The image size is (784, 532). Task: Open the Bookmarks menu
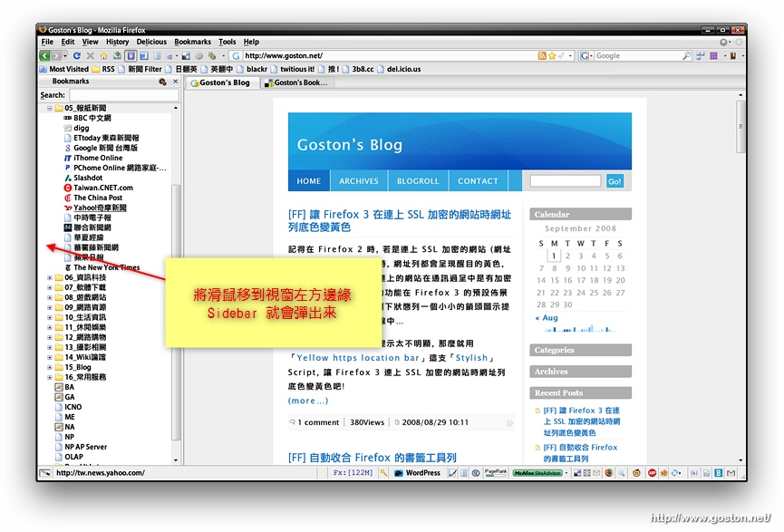tap(192, 42)
